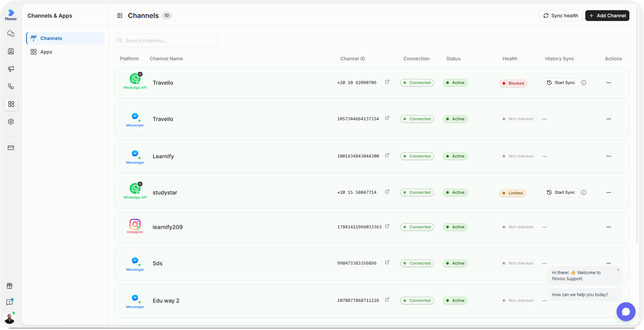Click the Search channels input field
Image resolution: width=644 pixels, height=330 pixels.
pos(166,40)
